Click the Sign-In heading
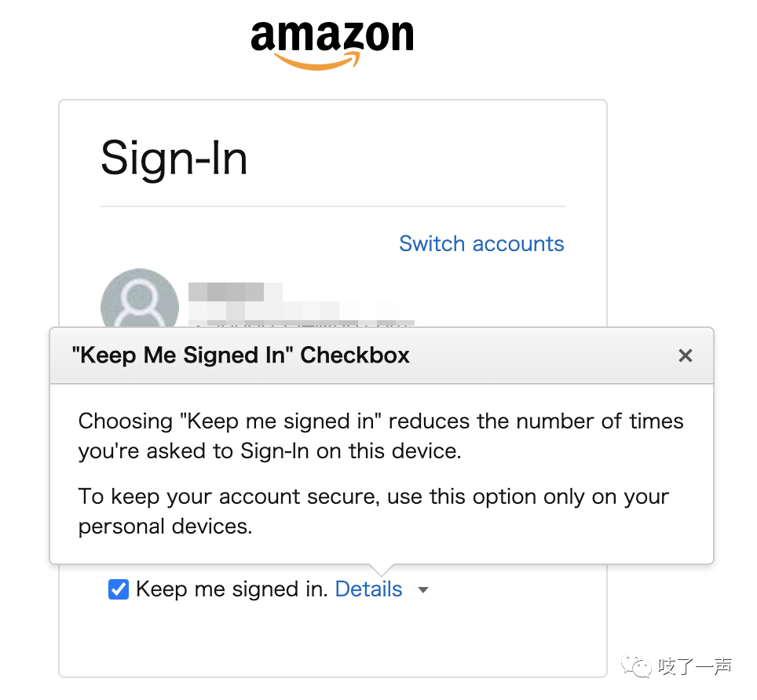Viewport: 757px width, 700px height. 174,159
